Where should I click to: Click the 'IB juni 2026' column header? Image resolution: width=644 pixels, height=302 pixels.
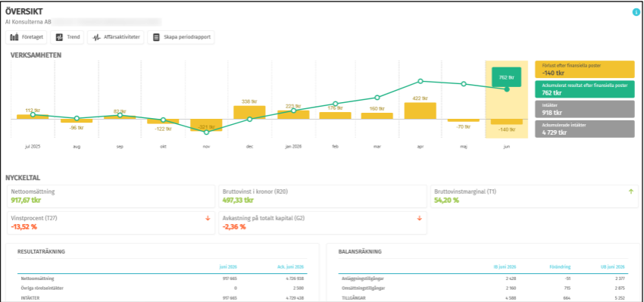(x=505, y=267)
